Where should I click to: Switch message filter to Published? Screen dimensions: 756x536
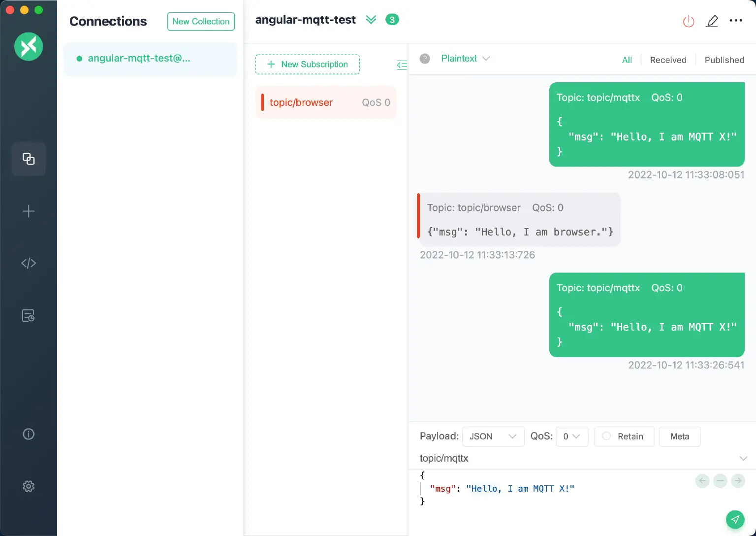(x=724, y=60)
